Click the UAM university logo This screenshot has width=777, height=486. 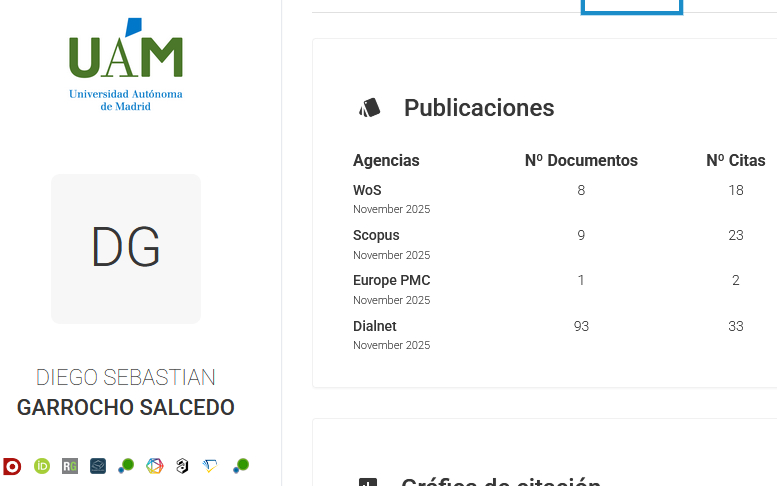[126, 65]
